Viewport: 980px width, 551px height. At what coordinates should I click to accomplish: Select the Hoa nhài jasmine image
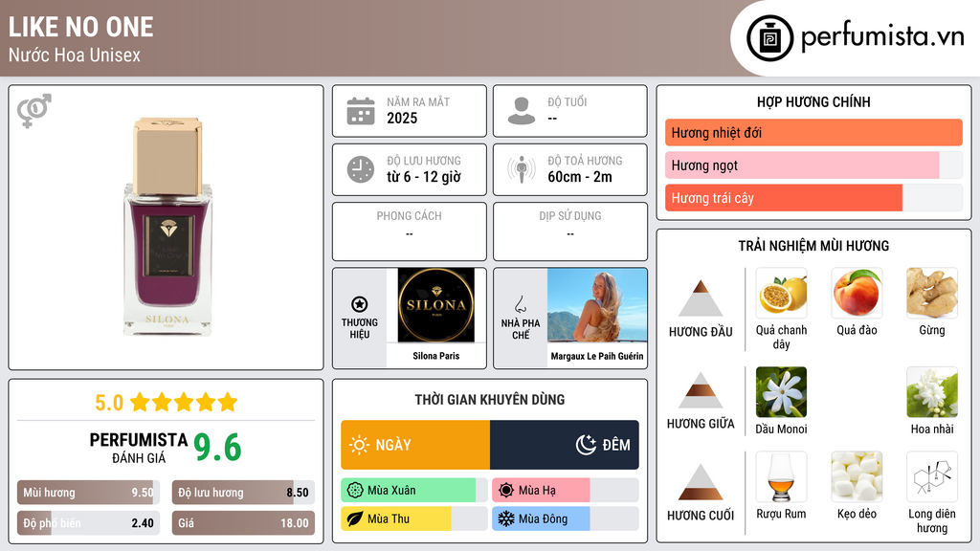(x=932, y=391)
